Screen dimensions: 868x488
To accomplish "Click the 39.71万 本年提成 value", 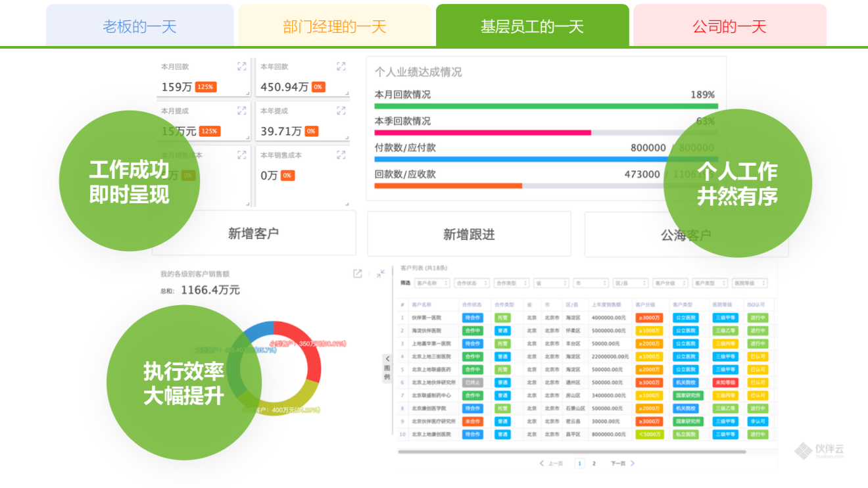I will (281, 132).
